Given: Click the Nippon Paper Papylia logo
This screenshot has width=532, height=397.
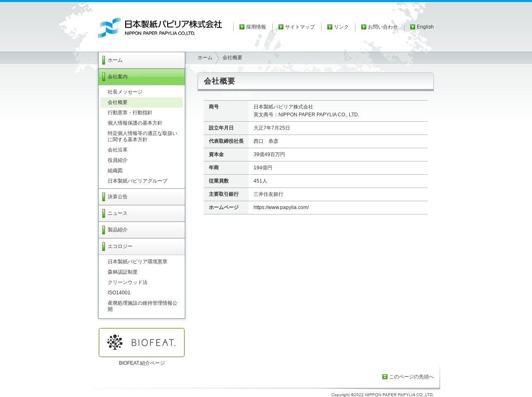Looking at the screenshot, I should [160, 28].
